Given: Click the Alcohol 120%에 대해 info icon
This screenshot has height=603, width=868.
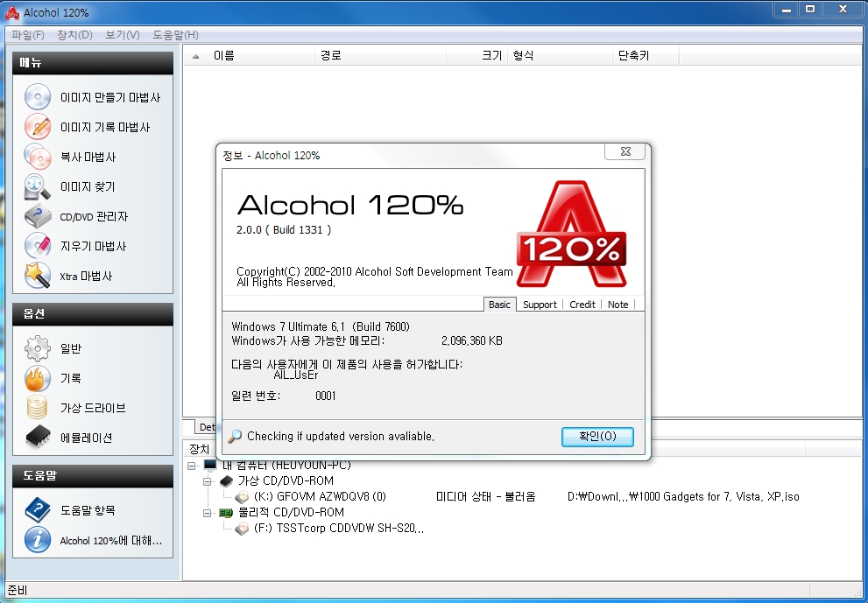Looking at the screenshot, I should pos(37,540).
